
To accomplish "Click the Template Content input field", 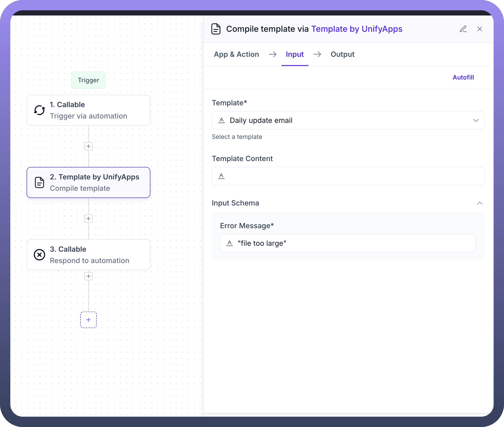I will point(348,176).
